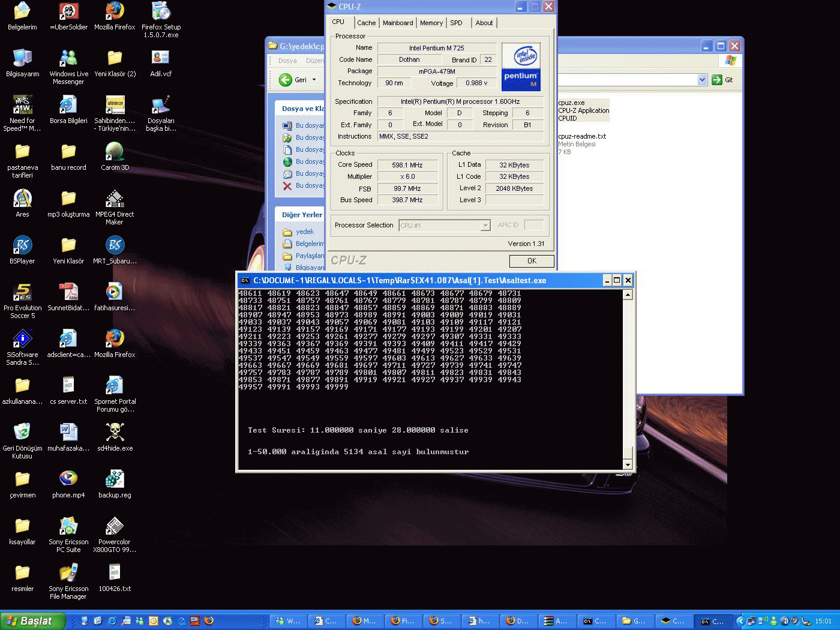Click the red X delete file task
Viewport: 840px width, 630px height.
point(287,186)
